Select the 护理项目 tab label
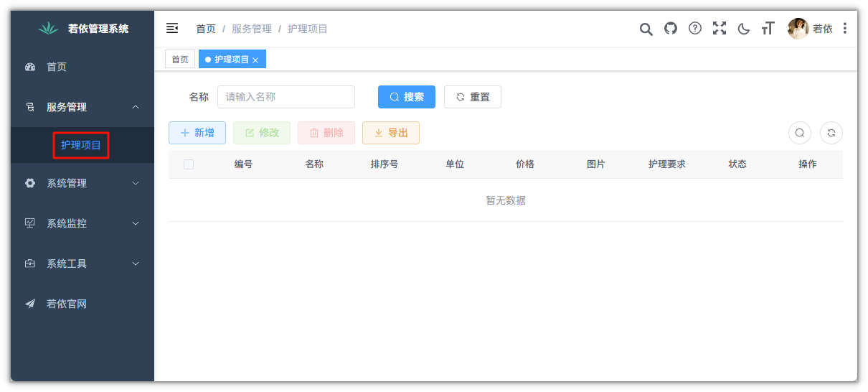 (232, 60)
